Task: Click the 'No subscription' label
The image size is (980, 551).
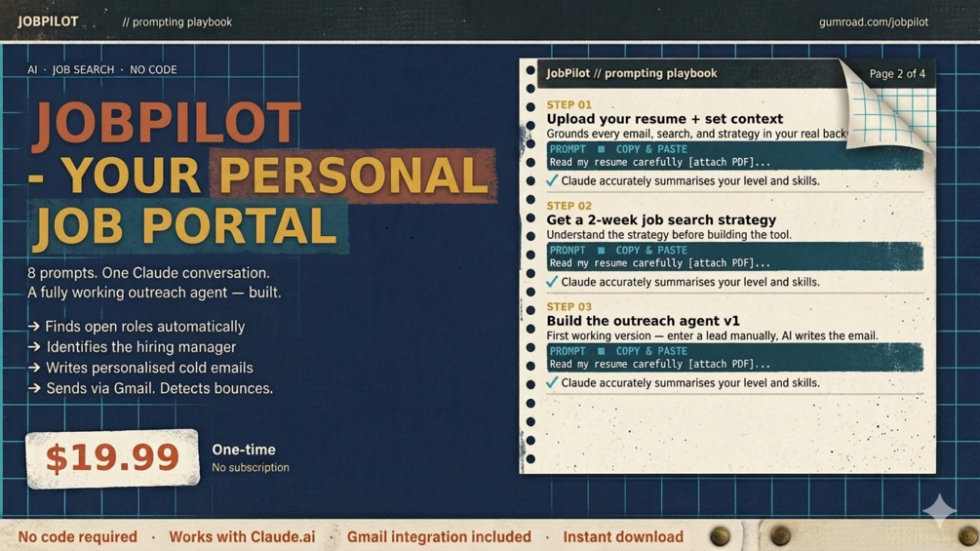Action: click(251, 467)
